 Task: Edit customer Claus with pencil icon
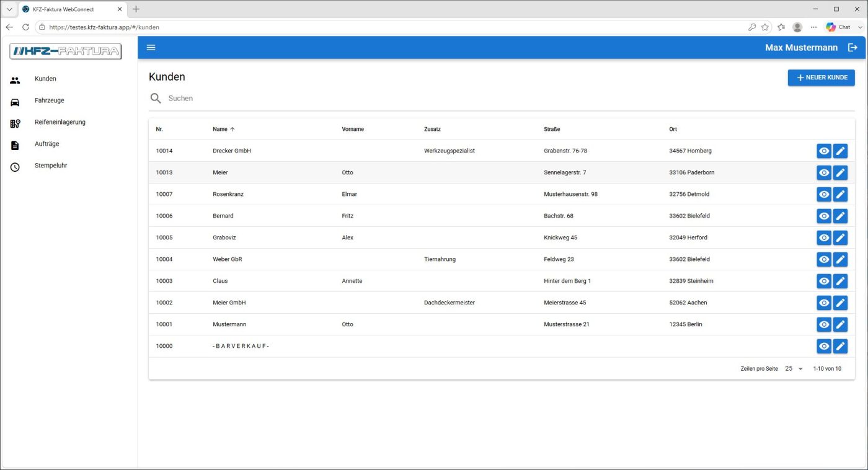840,281
